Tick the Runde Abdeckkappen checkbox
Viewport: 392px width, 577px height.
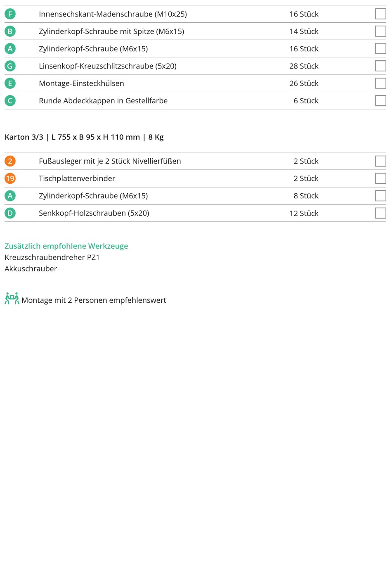pyautogui.click(x=380, y=101)
